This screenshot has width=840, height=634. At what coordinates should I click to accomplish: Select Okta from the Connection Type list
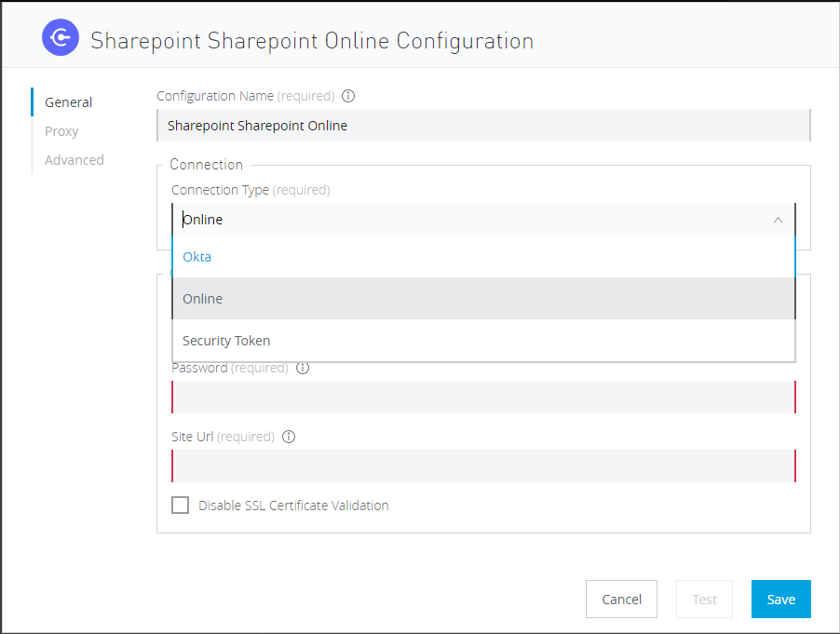pyautogui.click(x=196, y=256)
